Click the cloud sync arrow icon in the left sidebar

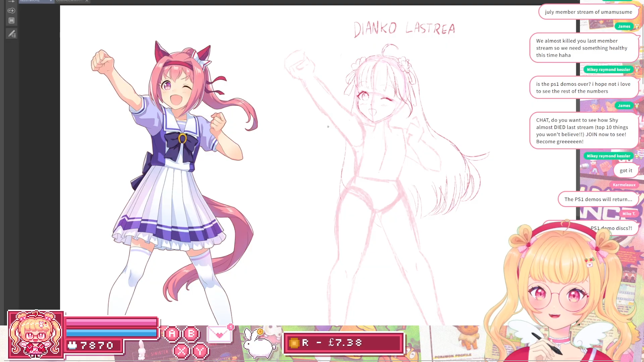pos(11,10)
